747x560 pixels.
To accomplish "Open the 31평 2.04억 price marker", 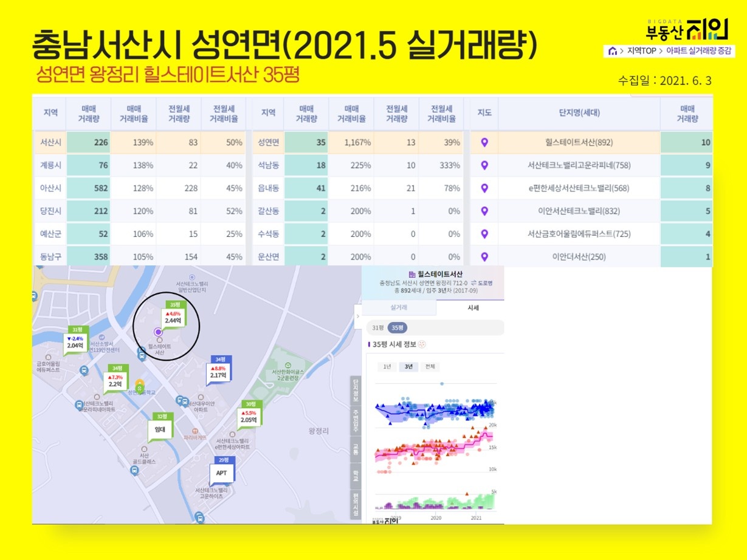I will pyautogui.click(x=77, y=341).
